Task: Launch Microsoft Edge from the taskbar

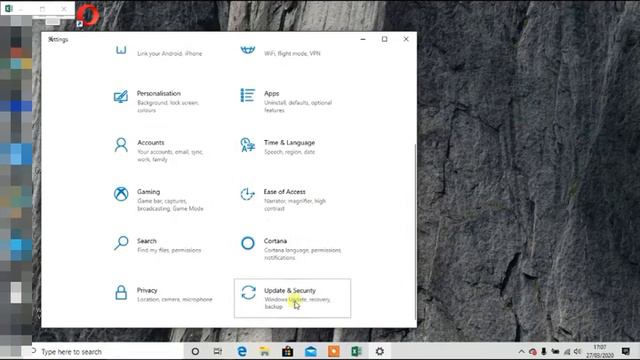Action: point(242,351)
